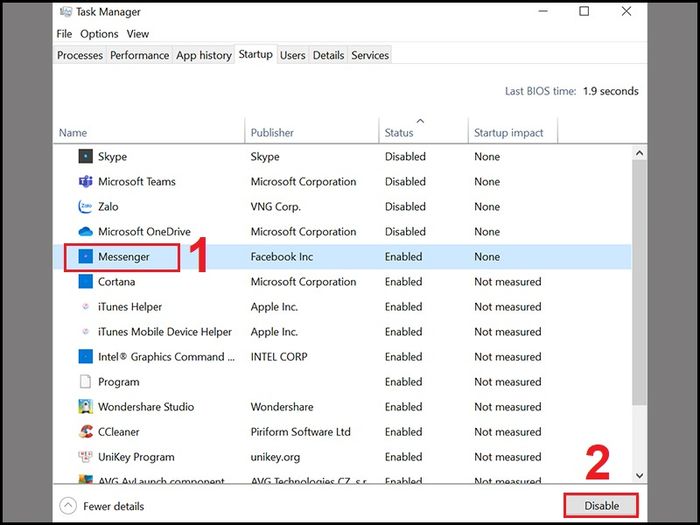This screenshot has height=525, width=700.
Task: Switch to the Services tab
Action: pos(370,55)
